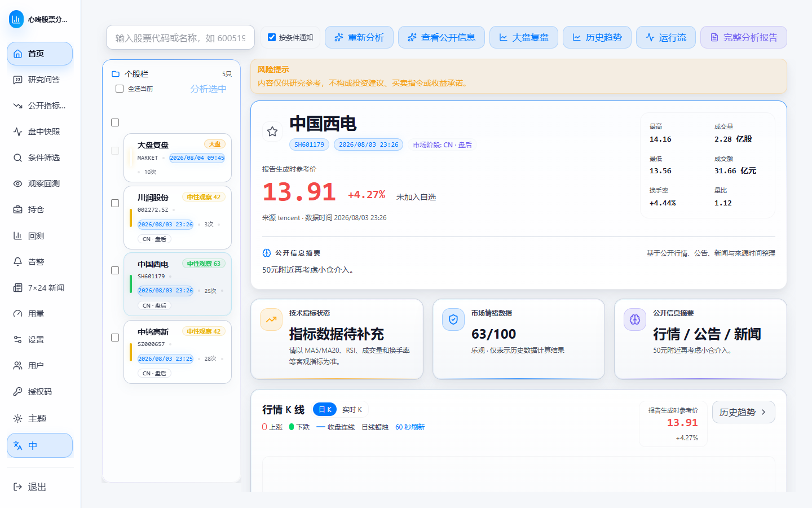
Task: Open 持仓 briefcase icon in sidebar
Action: pyautogui.click(x=17, y=209)
